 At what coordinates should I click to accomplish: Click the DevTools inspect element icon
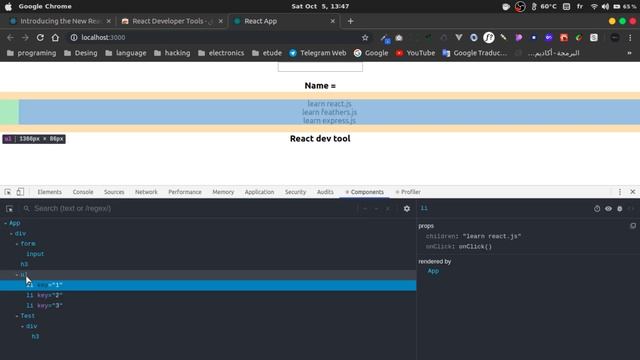pos(8,192)
